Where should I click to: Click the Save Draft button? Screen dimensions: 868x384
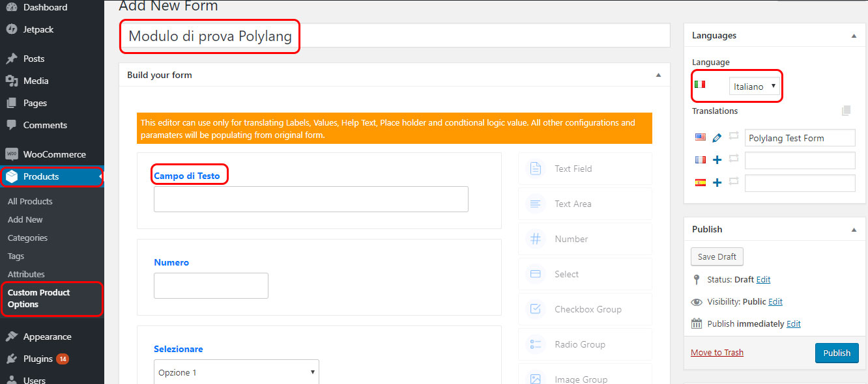[x=717, y=256]
